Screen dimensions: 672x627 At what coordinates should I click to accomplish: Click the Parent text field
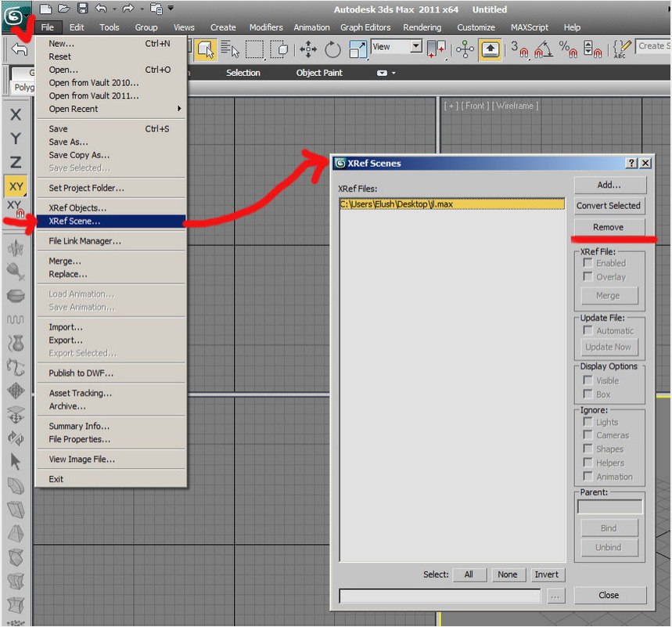pyautogui.click(x=609, y=507)
